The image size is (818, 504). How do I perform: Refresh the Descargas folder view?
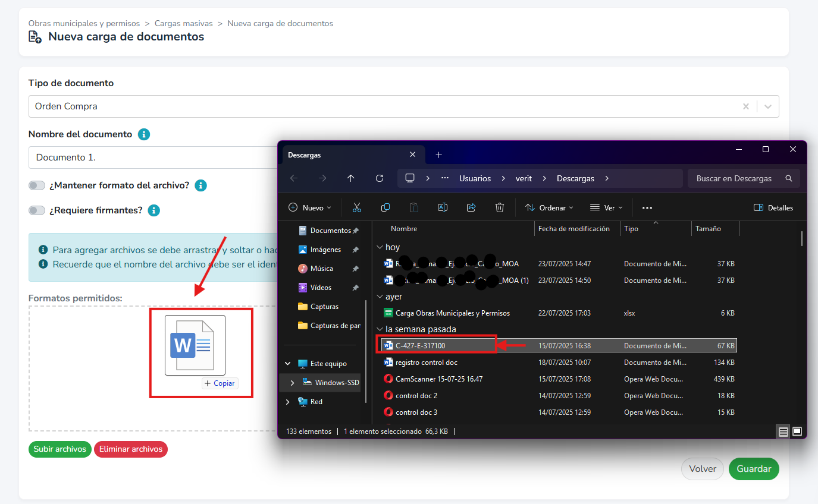click(380, 178)
